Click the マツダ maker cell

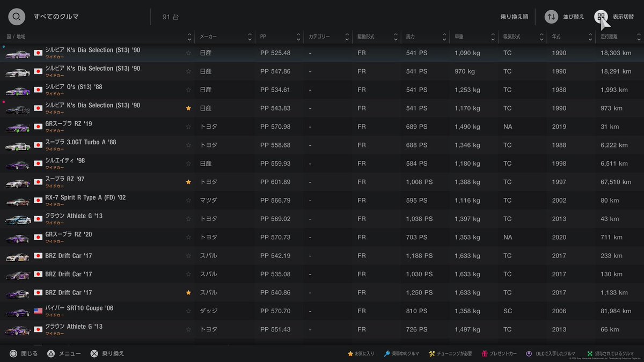(x=208, y=201)
